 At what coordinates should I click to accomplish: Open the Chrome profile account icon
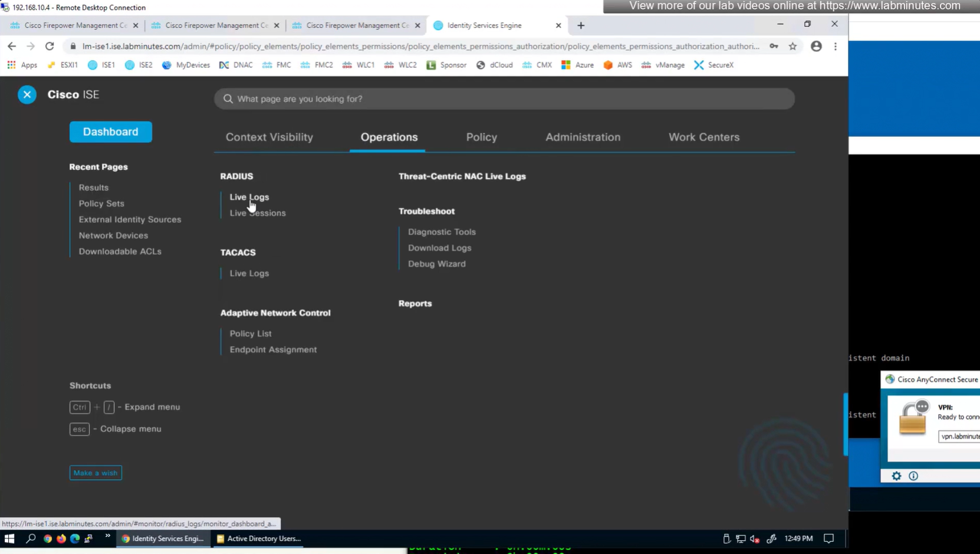tap(816, 46)
